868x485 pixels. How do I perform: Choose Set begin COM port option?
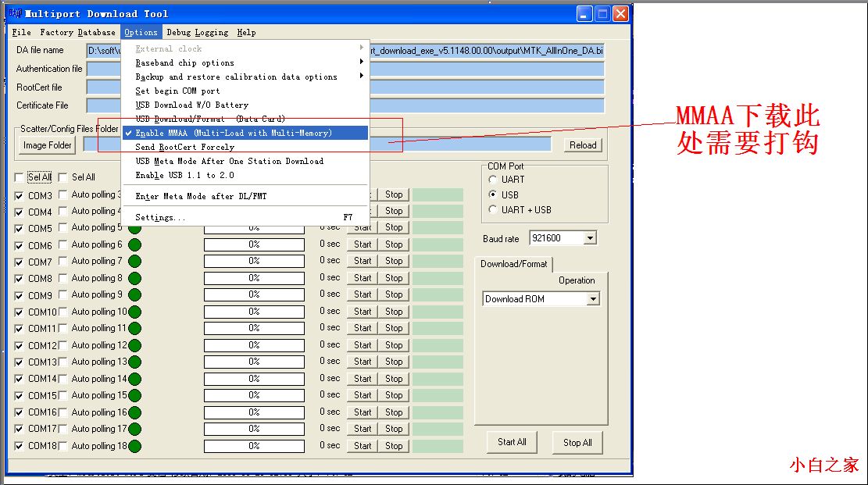pyautogui.click(x=244, y=91)
